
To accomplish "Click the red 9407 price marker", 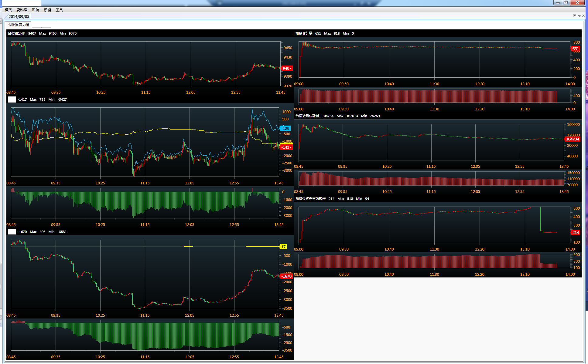I will pos(287,69).
